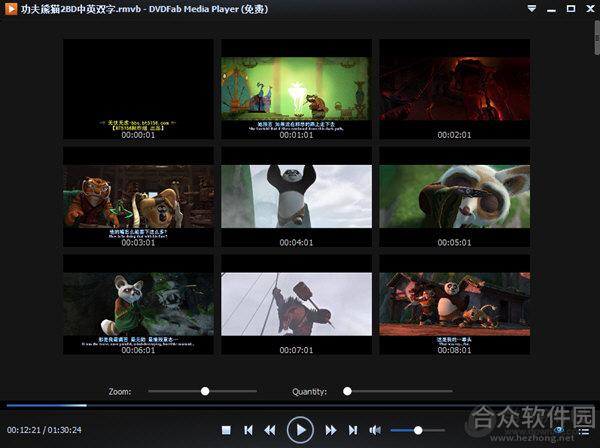Screen dimensions: 600x448
Task: Rewind the video
Action: 270,430
